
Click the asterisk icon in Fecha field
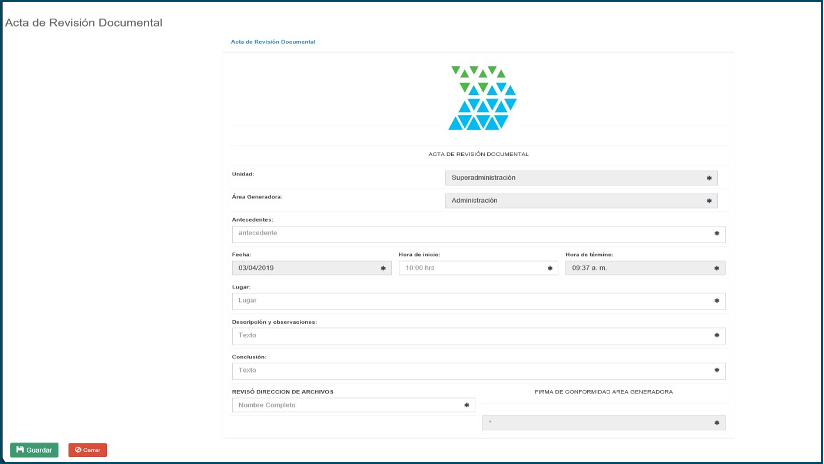click(x=383, y=268)
